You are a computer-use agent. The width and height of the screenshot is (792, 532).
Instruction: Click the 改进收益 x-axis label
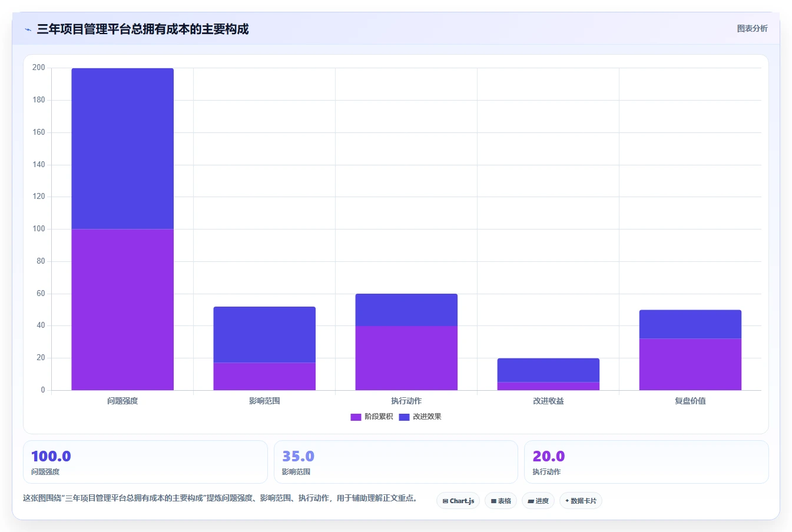(x=548, y=401)
